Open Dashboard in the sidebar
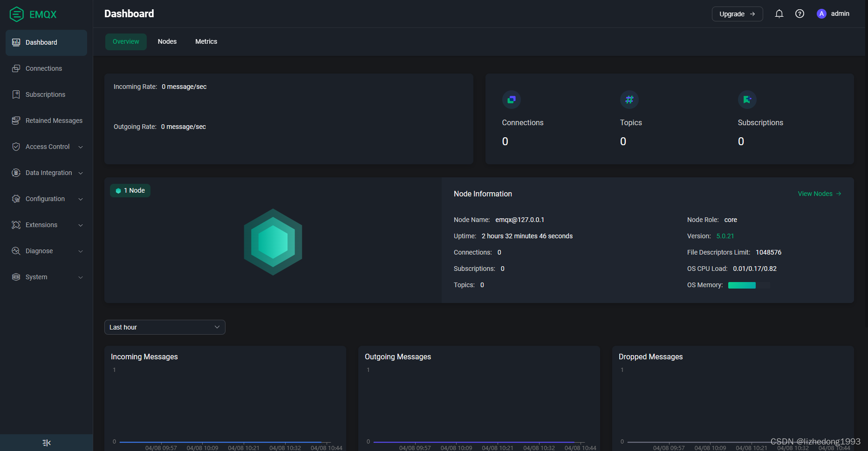The width and height of the screenshot is (868, 451). (x=47, y=42)
